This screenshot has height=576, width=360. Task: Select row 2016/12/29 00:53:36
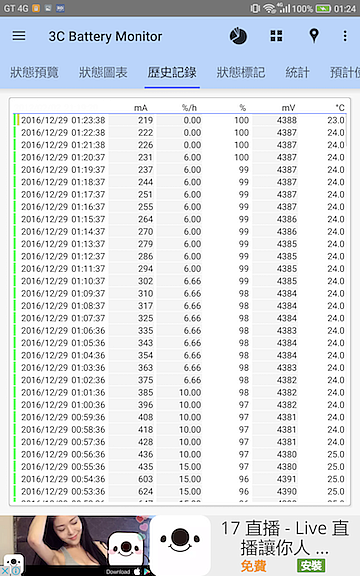tap(180, 492)
